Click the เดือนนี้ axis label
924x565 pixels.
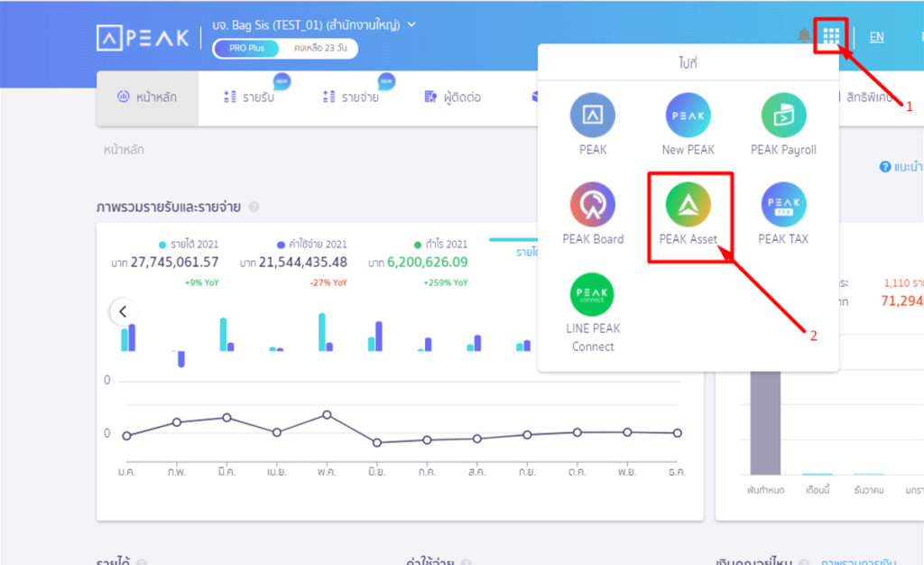(x=818, y=490)
